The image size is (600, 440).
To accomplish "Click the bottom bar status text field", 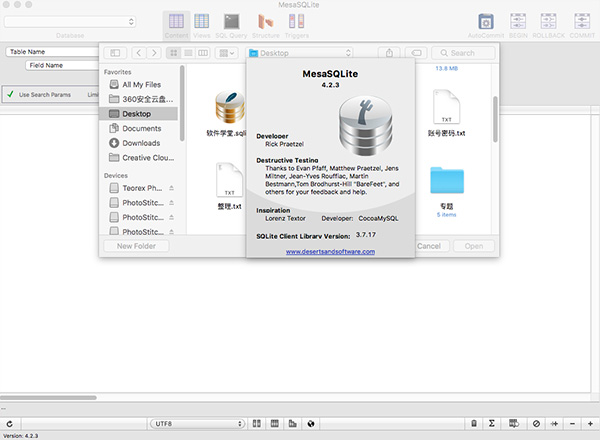I will 84,424.
